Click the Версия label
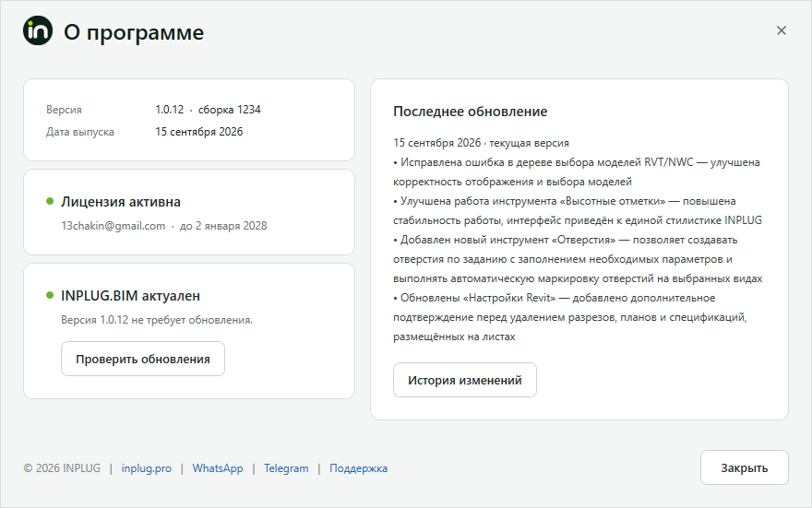This screenshot has width=812, height=508. pyautogui.click(x=64, y=110)
